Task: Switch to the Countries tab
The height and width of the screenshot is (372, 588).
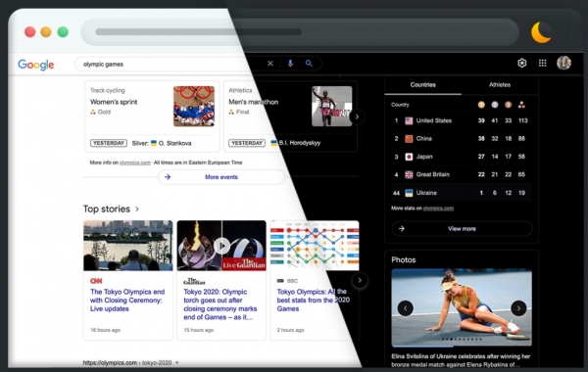Action: coord(423,85)
